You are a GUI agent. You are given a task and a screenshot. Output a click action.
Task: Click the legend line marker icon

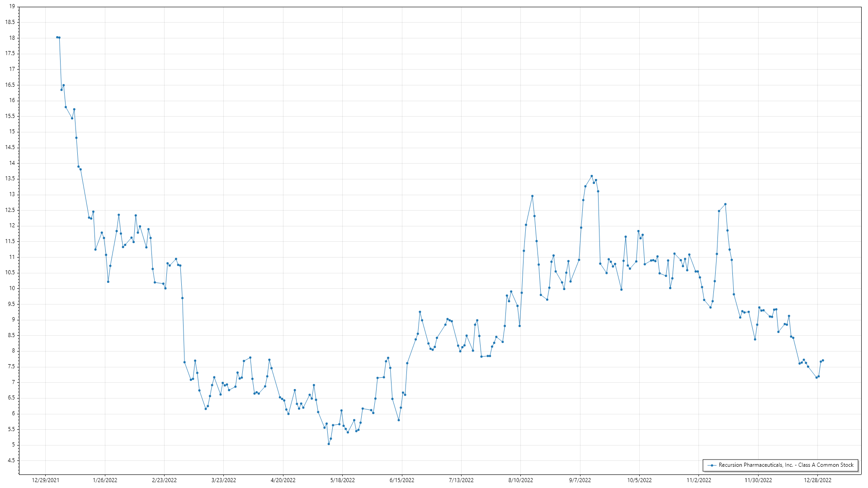coord(712,465)
